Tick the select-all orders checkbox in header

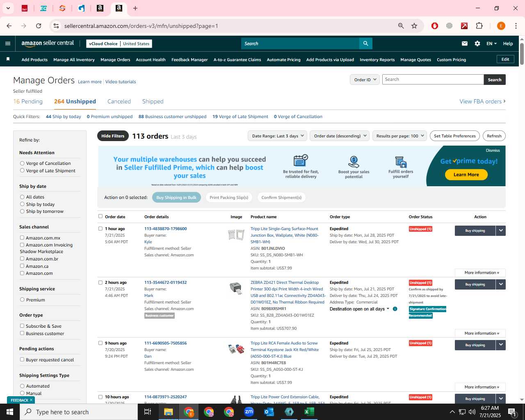tap(100, 216)
